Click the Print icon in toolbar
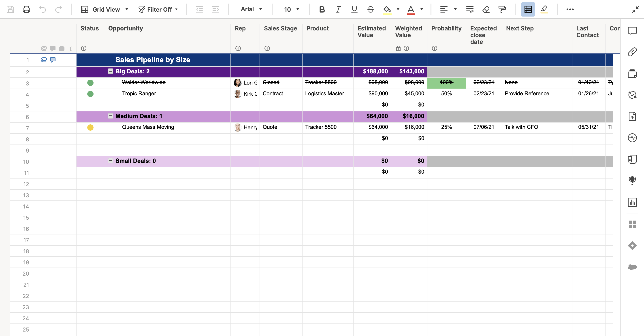 point(26,9)
